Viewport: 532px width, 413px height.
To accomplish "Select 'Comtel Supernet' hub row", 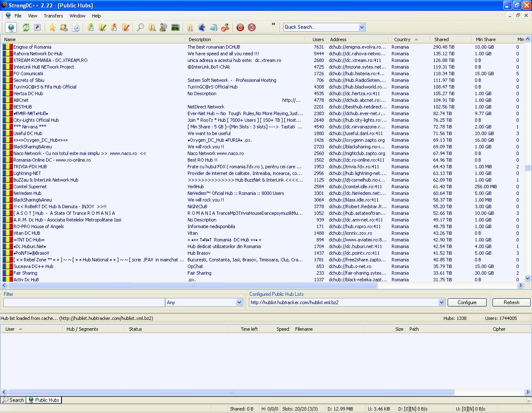I will (263, 187).
